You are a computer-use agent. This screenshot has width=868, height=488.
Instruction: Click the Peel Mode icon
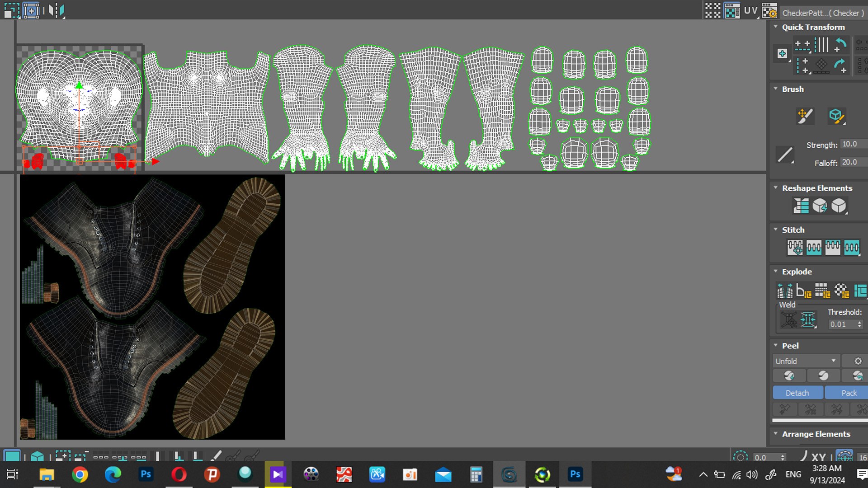[x=823, y=375]
